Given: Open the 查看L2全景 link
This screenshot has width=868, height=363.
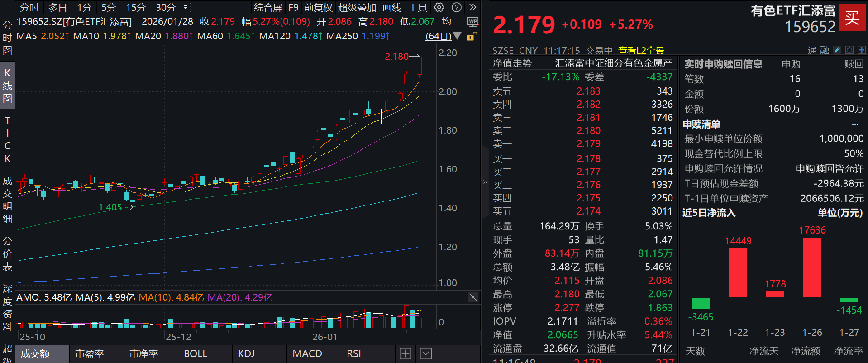Looking at the screenshot, I should (x=641, y=50).
